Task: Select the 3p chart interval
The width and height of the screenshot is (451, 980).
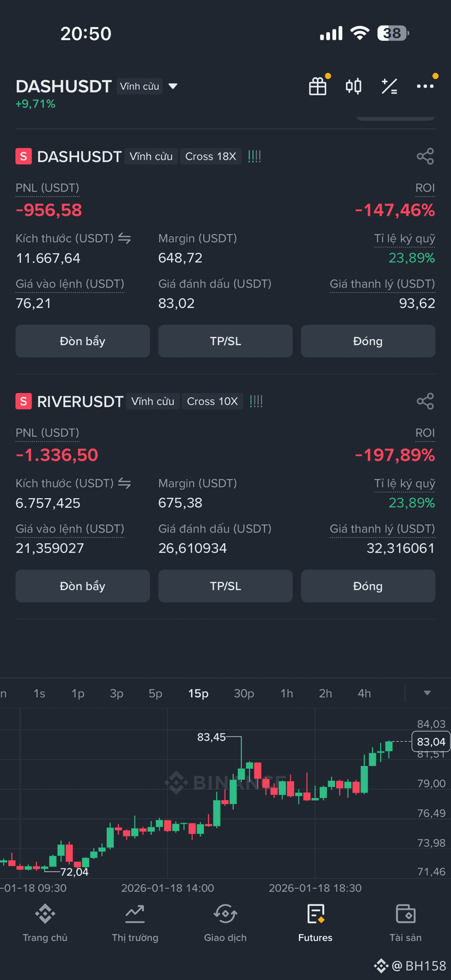Action: click(x=117, y=693)
